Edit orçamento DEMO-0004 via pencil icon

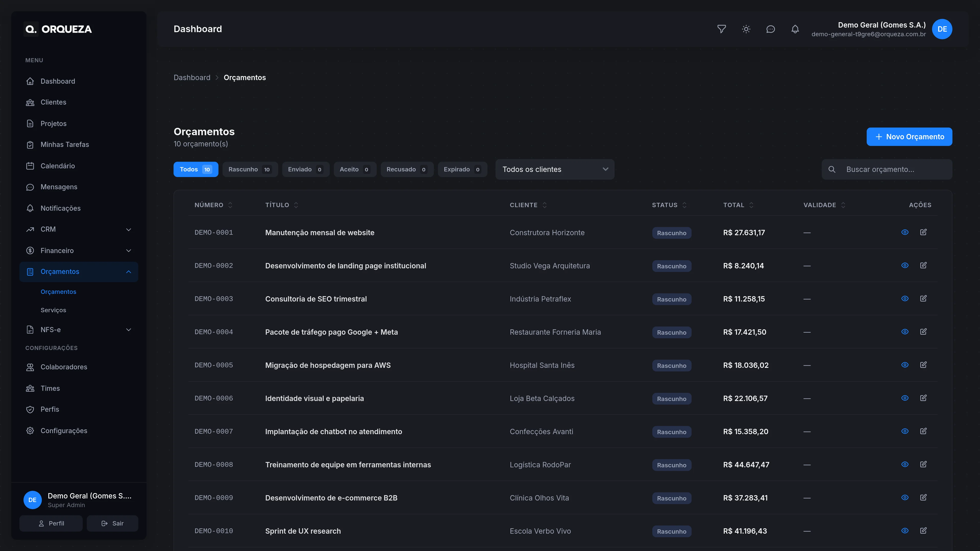(923, 332)
